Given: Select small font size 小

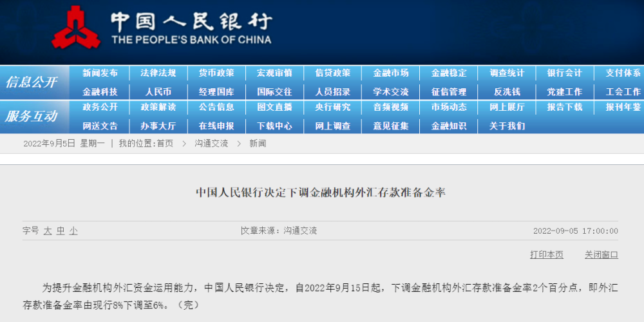Looking at the screenshot, I should (x=73, y=231).
